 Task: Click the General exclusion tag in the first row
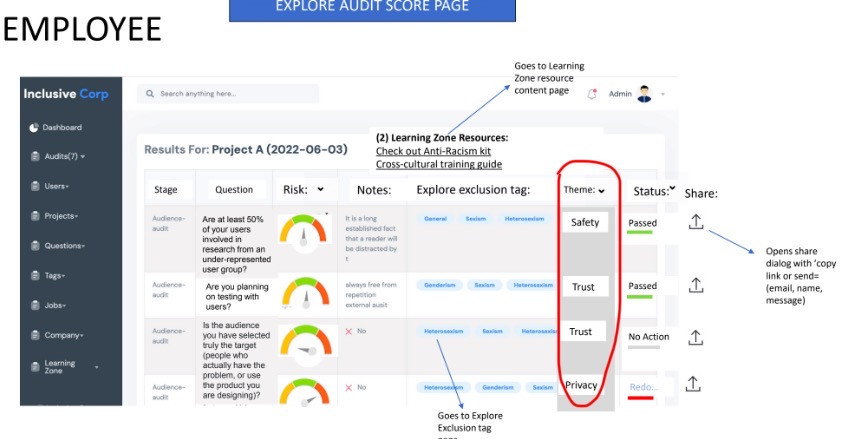[435, 217]
